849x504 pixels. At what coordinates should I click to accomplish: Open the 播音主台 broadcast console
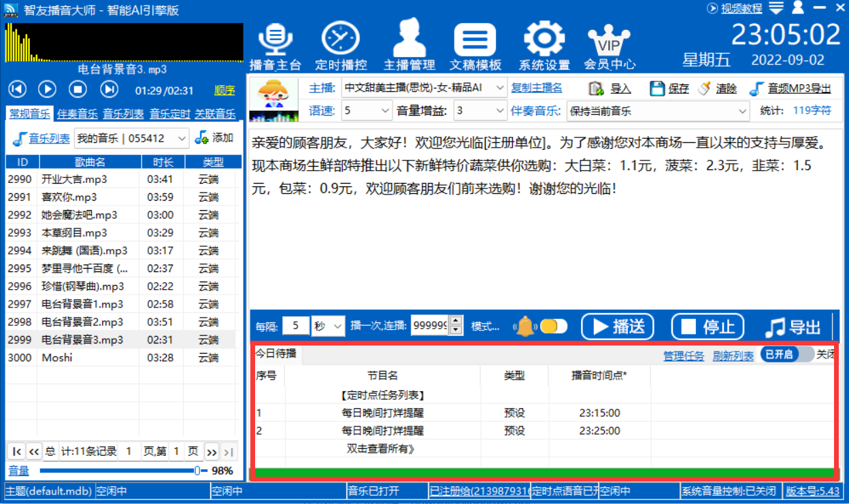[x=275, y=46]
